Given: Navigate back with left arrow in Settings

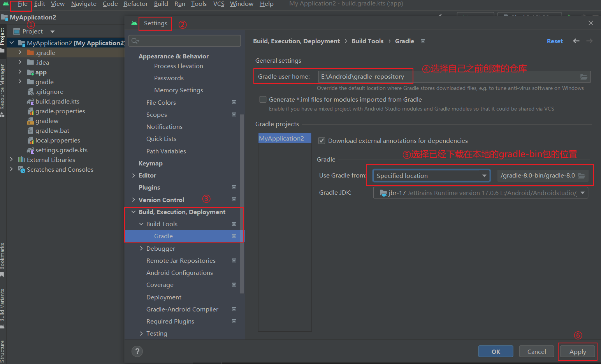Looking at the screenshot, I should [576, 41].
